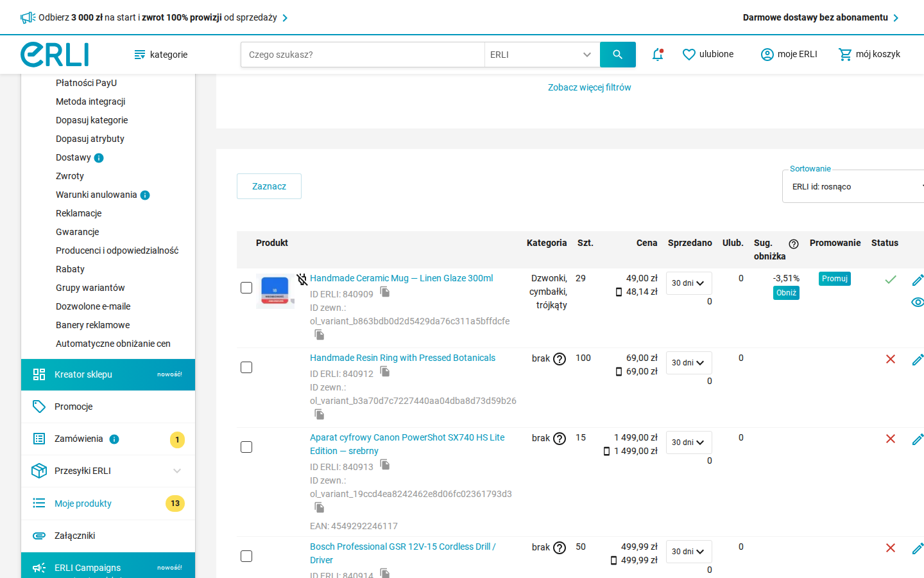Open Bosch Professional GSR 12V-15 link
924x578 pixels.
click(x=402, y=554)
